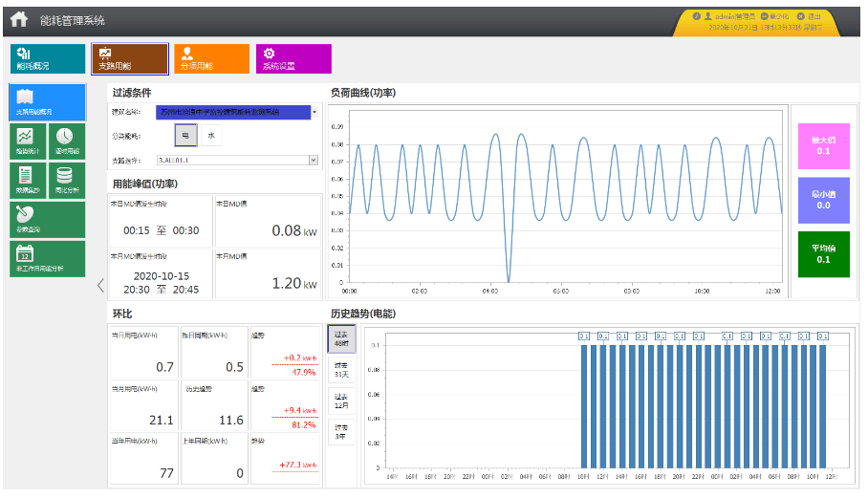This screenshot has height=499, width=868.
Task: Click the 退出 text link
Action: pyautogui.click(x=814, y=16)
